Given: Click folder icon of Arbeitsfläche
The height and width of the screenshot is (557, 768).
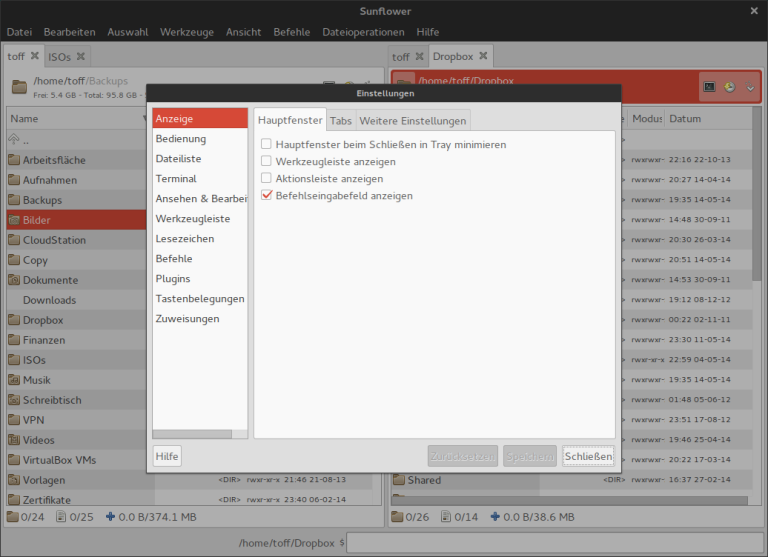Looking at the screenshot, I should (14, 160).
